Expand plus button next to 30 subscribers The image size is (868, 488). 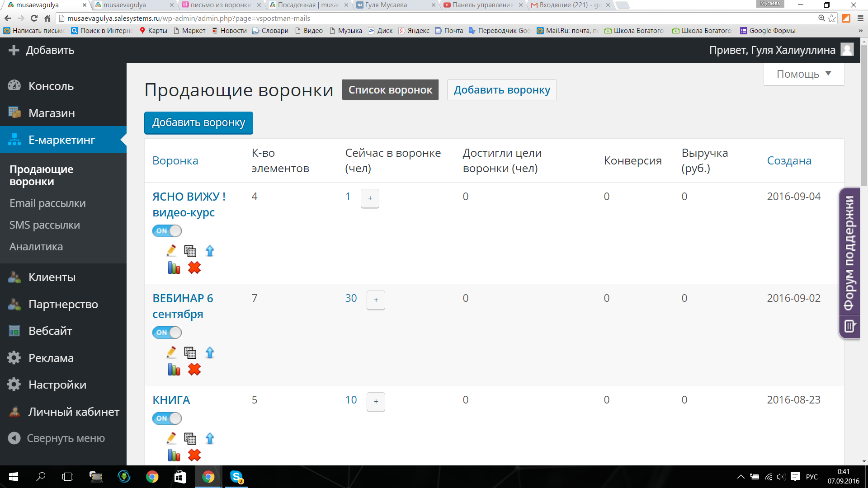[x=376, y=300]
